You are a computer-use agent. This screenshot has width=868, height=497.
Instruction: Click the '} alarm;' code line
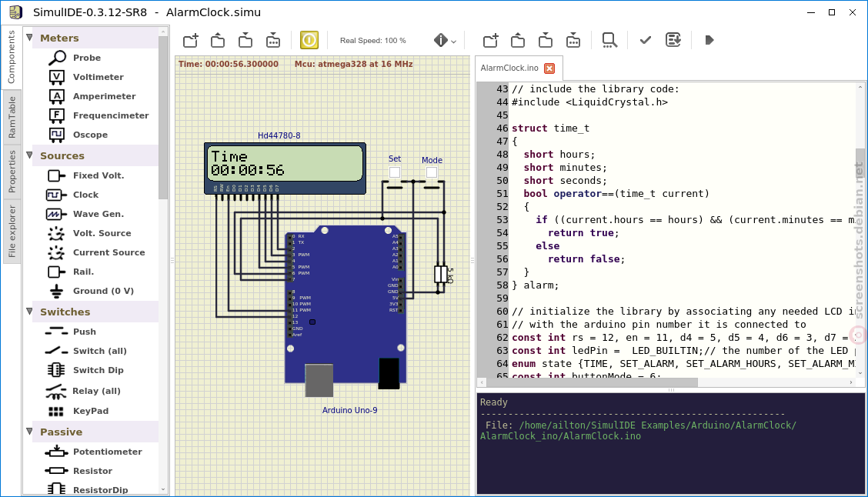coord(535,285)
